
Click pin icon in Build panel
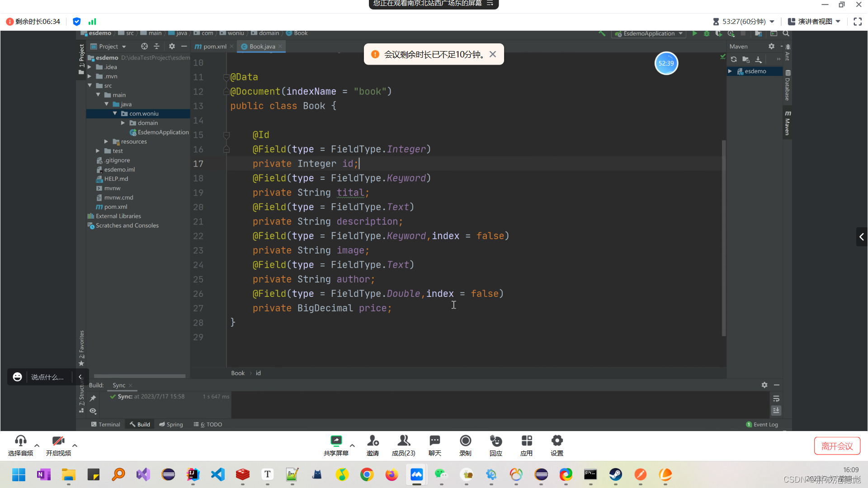pos(93,398)
